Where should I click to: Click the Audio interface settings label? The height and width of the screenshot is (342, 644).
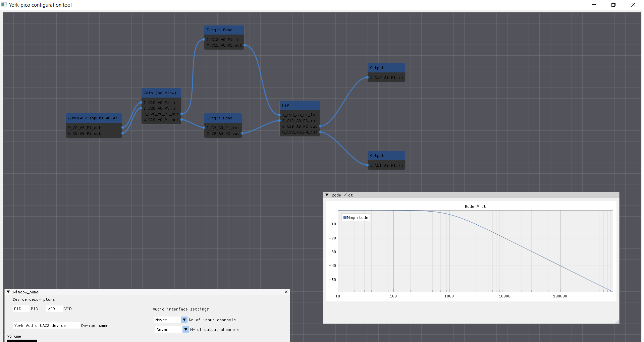click(x=181, y=309)
